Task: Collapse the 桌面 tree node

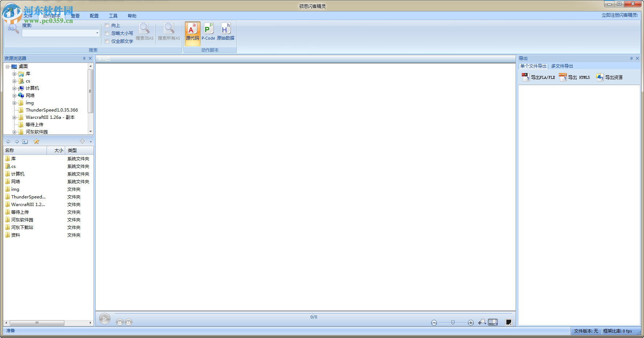Action: coord(7,67)
